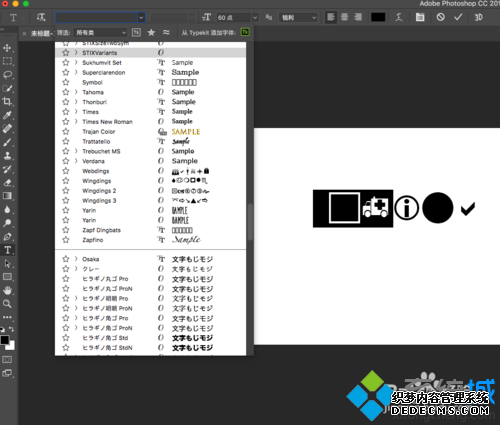Image resolution: width=500 pixels, height=425 pixels.
Task: Choose the Trattatello font
Action: coord(150,141)
